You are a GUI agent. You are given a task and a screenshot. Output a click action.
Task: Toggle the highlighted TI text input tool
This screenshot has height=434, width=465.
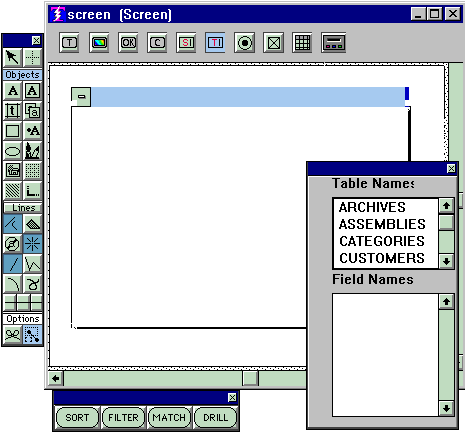coord(215,43)
